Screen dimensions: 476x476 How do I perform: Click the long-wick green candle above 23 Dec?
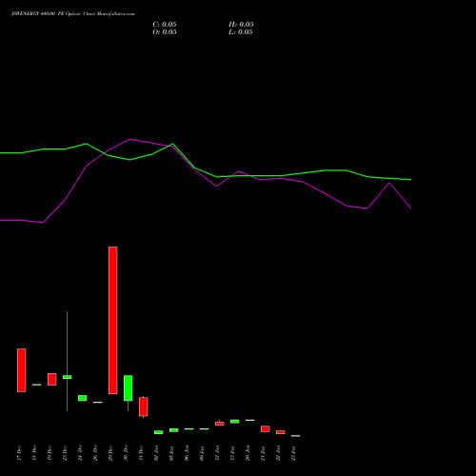coord(68,377)
